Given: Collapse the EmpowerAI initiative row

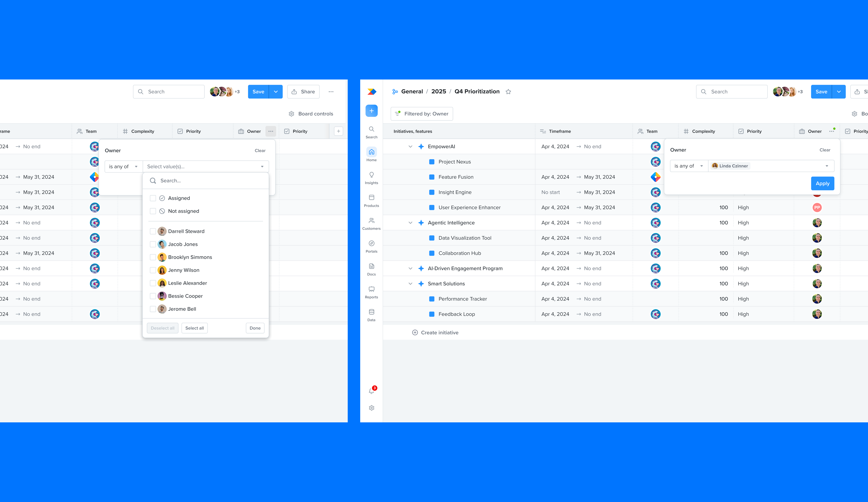Looking at the screenshot, I should [x=410, y=146].
